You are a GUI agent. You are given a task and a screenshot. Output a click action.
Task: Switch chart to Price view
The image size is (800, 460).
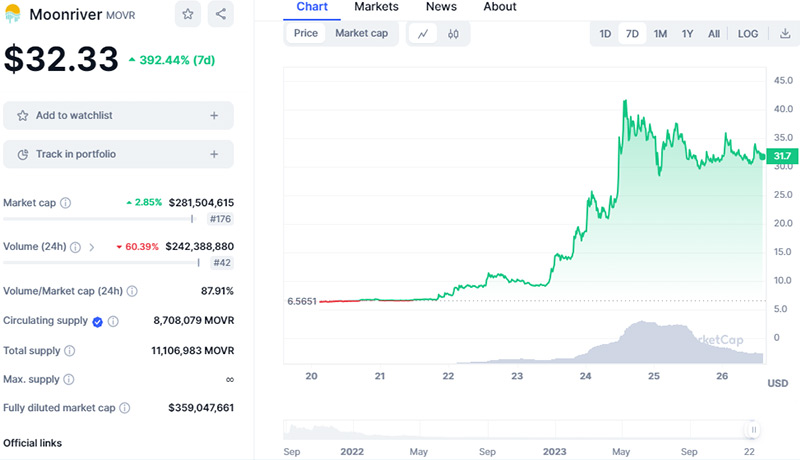306,34
